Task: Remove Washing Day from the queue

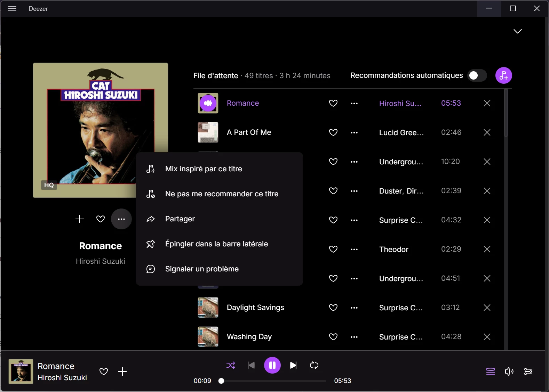Action: pos(487,337)
